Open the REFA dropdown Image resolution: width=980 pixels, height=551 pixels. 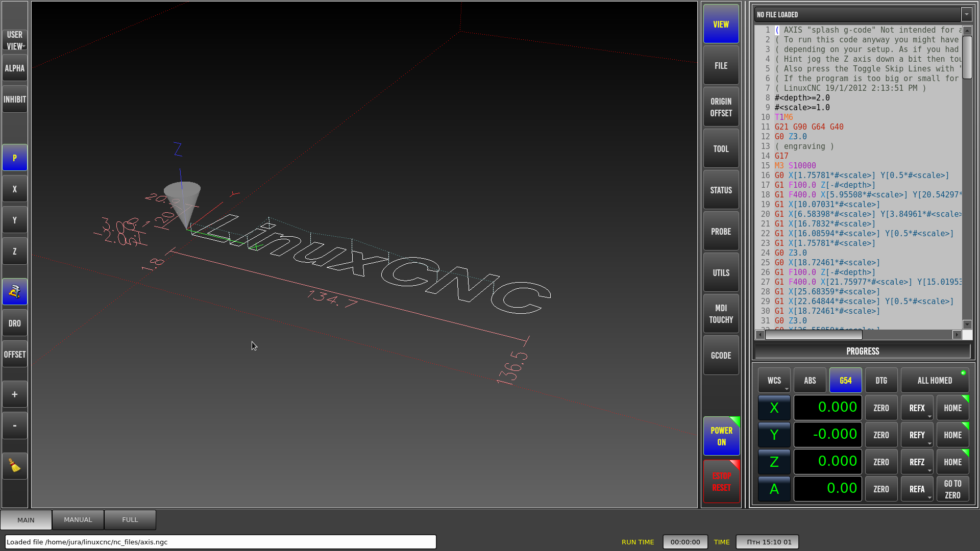coord(917,489)
